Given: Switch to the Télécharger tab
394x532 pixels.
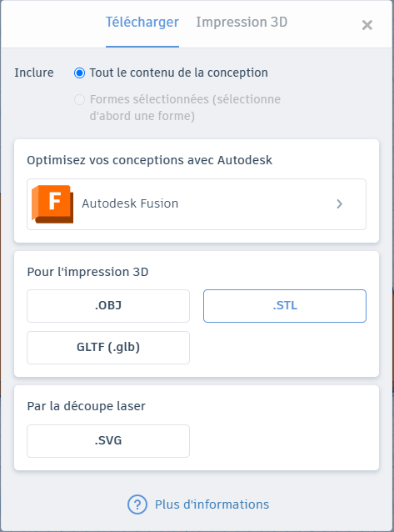Looking at the screenshot, I should [x=142, y=23].
